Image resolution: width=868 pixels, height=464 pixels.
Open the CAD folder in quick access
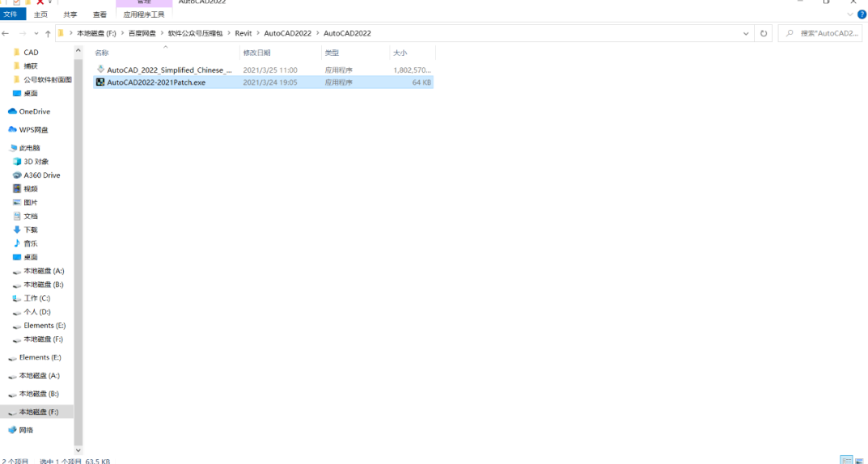click(x=31, y=52)
